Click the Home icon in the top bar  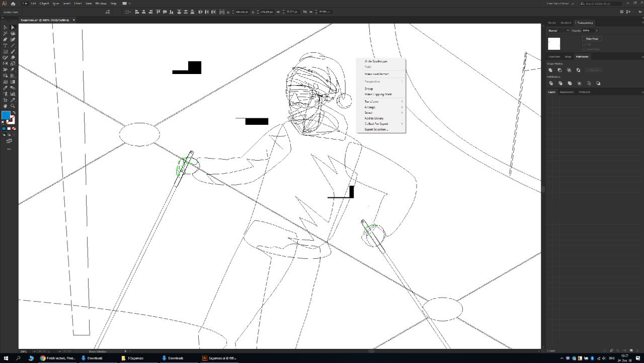[x=13, y=4]
